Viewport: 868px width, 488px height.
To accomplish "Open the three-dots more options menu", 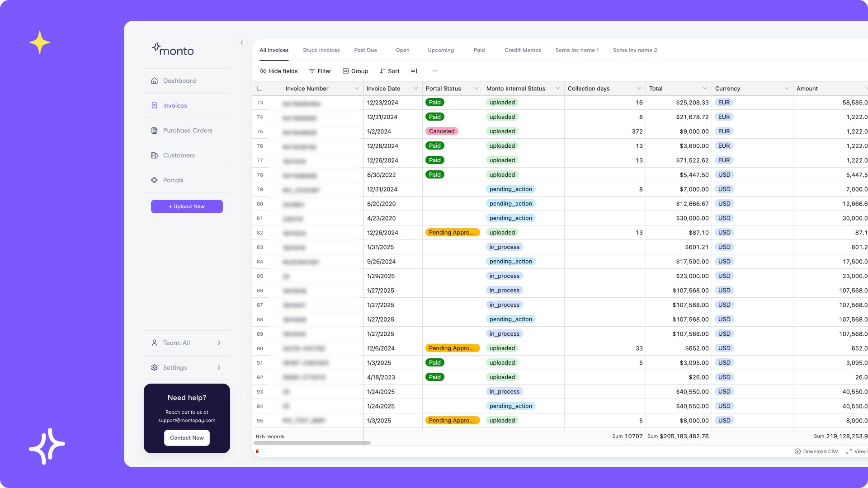I will (x=434, y=71).
